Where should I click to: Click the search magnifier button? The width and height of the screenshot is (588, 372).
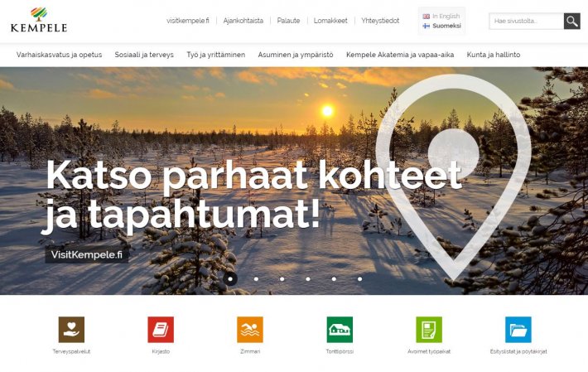(x=572, y=22)
